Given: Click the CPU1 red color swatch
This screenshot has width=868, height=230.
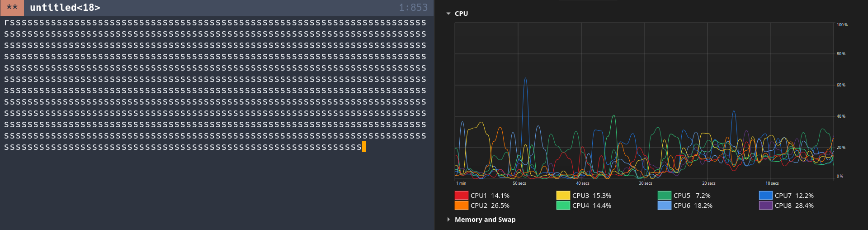Looking at the screenshot, I should click(x=461, y=196).
